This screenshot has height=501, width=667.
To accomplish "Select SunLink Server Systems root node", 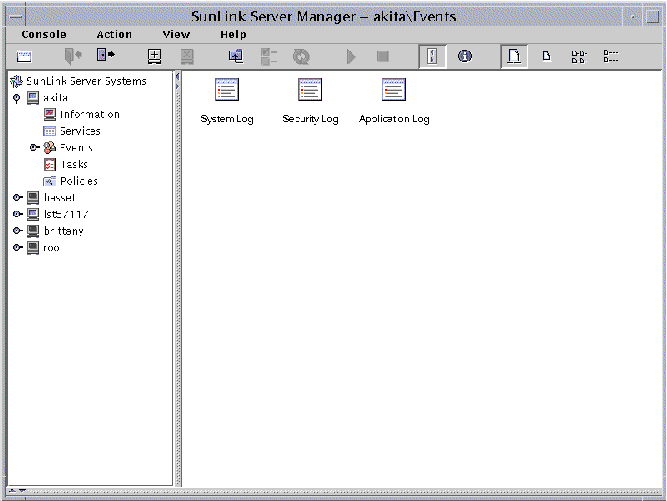I will pos(86,81).
